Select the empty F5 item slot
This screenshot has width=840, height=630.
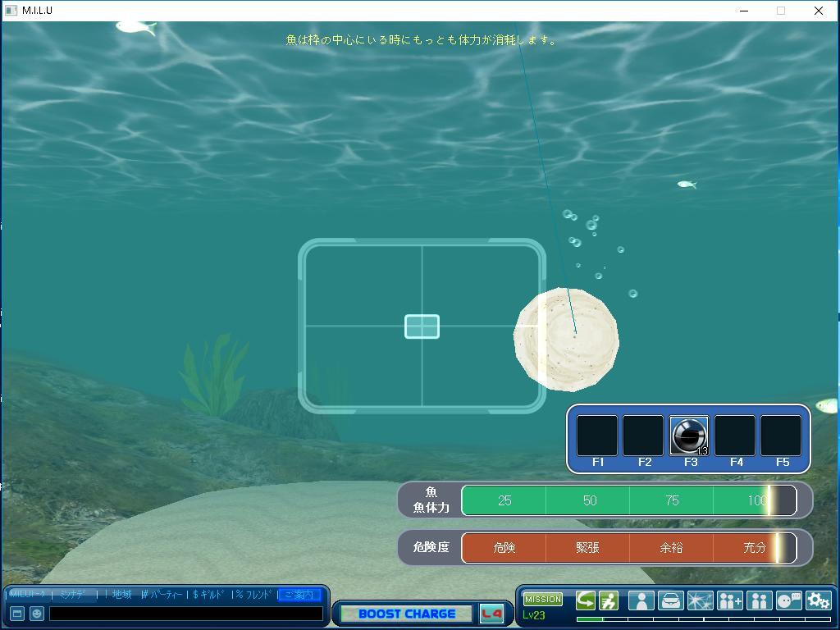pyautogui.click(x=781, y=436)
